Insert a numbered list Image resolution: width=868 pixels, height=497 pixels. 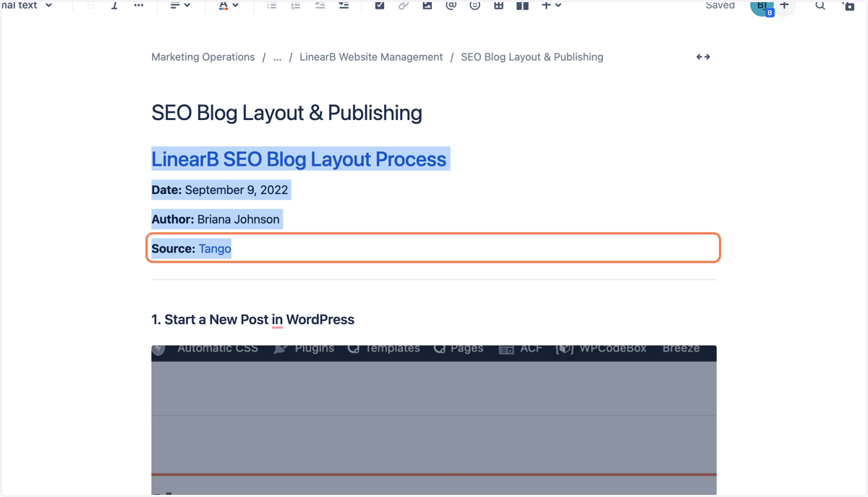pyautogui.click(x=296, y=5)
